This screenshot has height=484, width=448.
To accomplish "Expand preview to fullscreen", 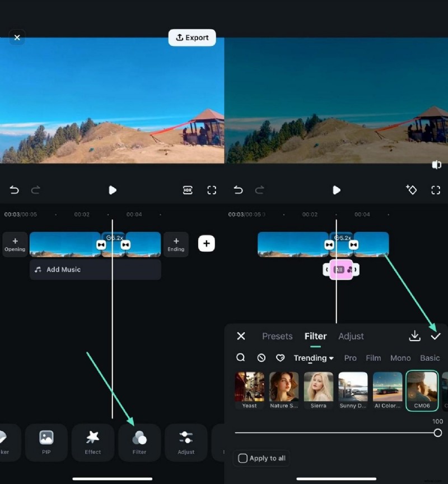I will 212,190.
